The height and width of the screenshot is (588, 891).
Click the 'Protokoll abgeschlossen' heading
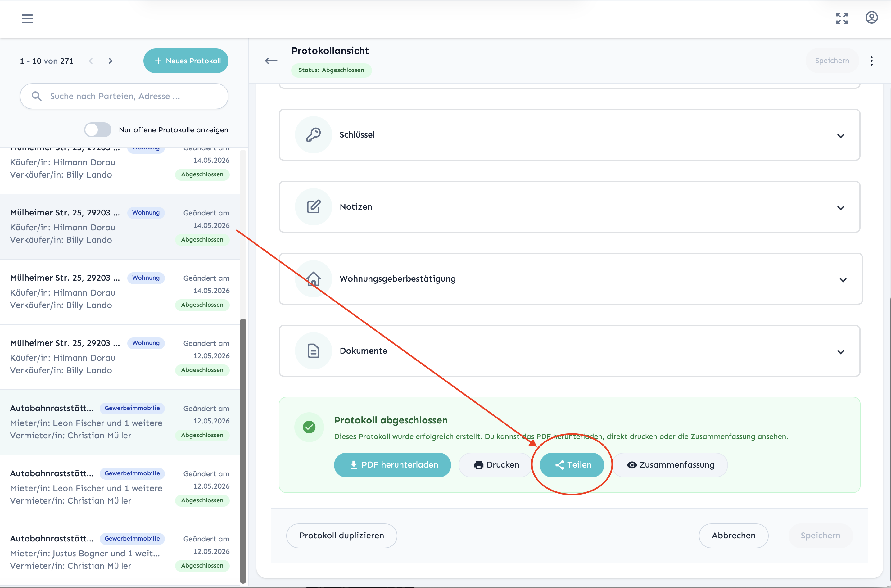tap(391, 420)
